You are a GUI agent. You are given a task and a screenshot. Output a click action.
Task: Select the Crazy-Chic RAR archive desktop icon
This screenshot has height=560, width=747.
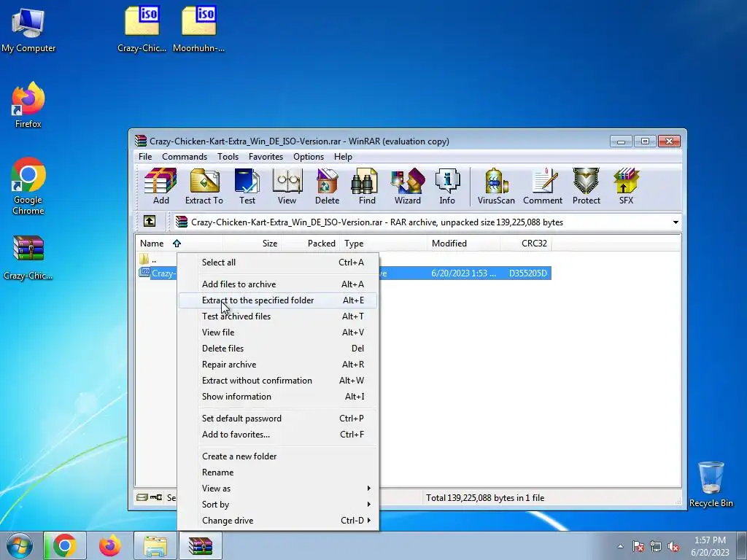tap(28, 257)
